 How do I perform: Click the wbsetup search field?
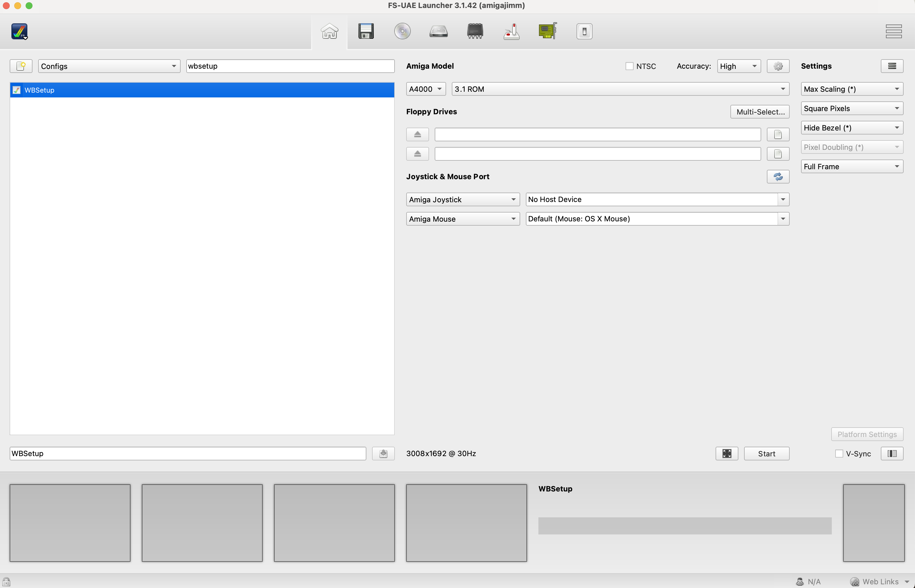290,66
